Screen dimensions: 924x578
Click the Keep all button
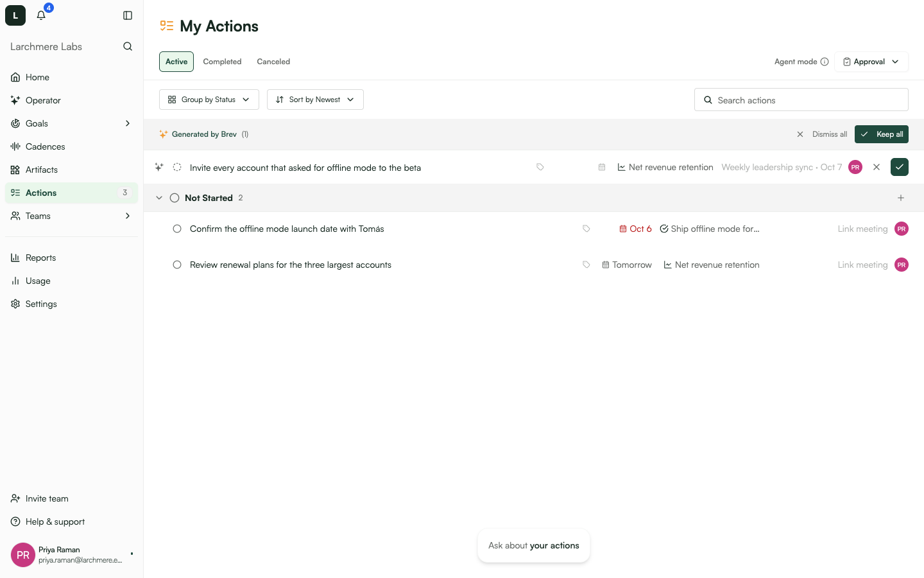click(882, 134)
